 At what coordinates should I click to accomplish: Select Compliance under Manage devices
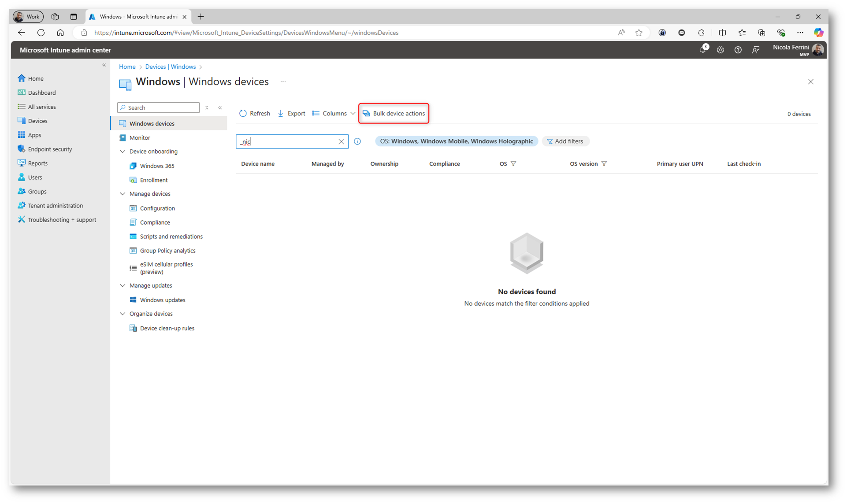[155, 222]
